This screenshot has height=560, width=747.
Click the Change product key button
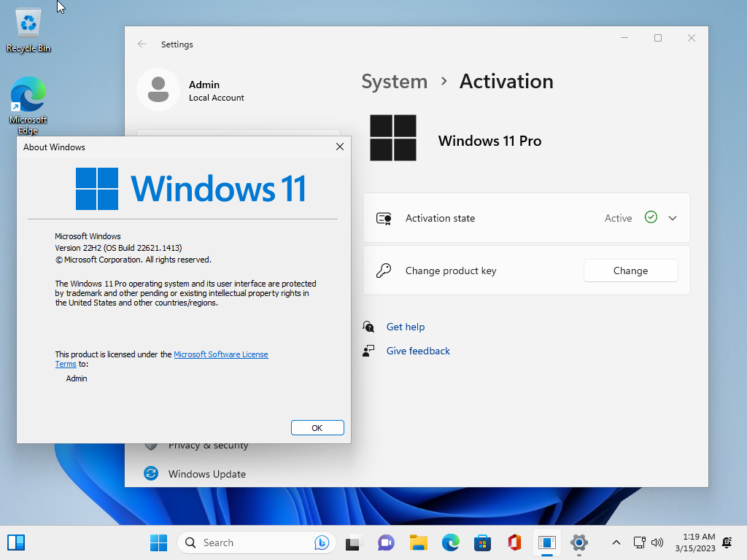pyautogui.click(x=630, y=271)
